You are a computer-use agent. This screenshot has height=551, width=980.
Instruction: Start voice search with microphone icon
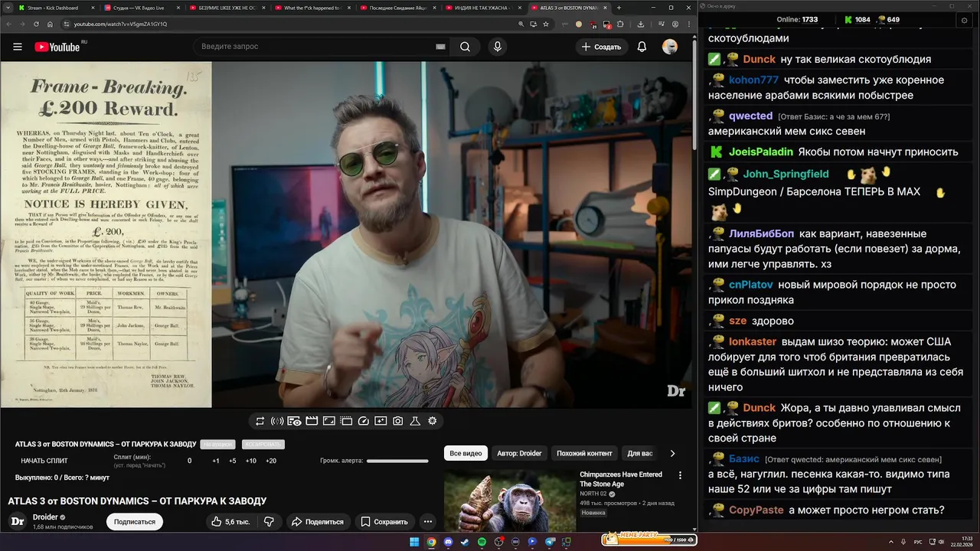498,47
